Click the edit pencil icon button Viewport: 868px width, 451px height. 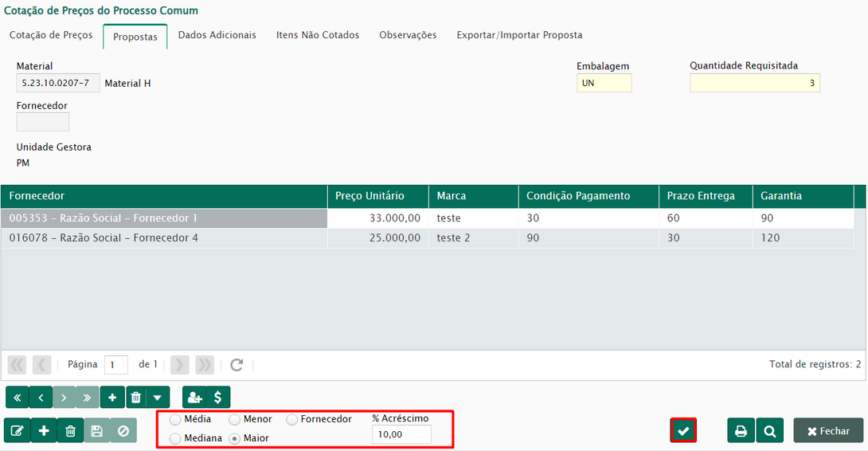click(x=17, y=431)
